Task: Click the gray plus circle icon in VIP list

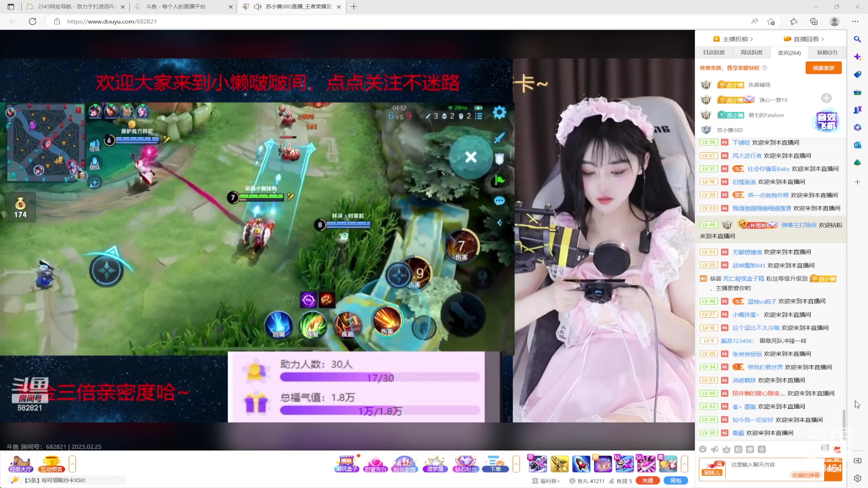Action: point(826,98)
